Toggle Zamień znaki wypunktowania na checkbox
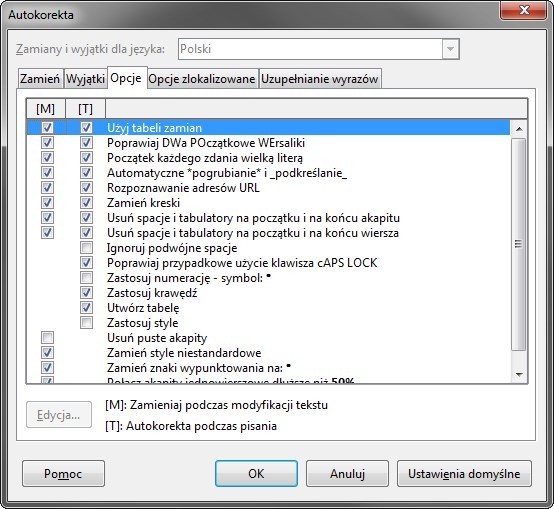554x509 pixels. pos(47,368)
